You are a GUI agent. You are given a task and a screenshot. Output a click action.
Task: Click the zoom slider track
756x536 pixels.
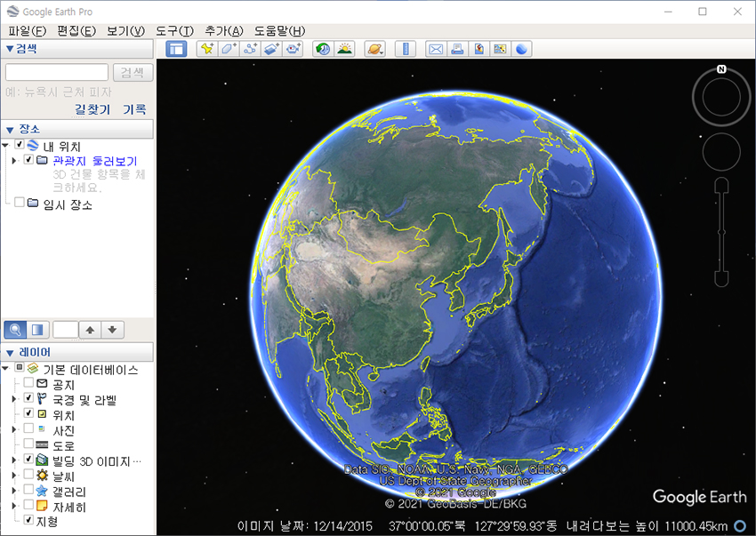721,232
